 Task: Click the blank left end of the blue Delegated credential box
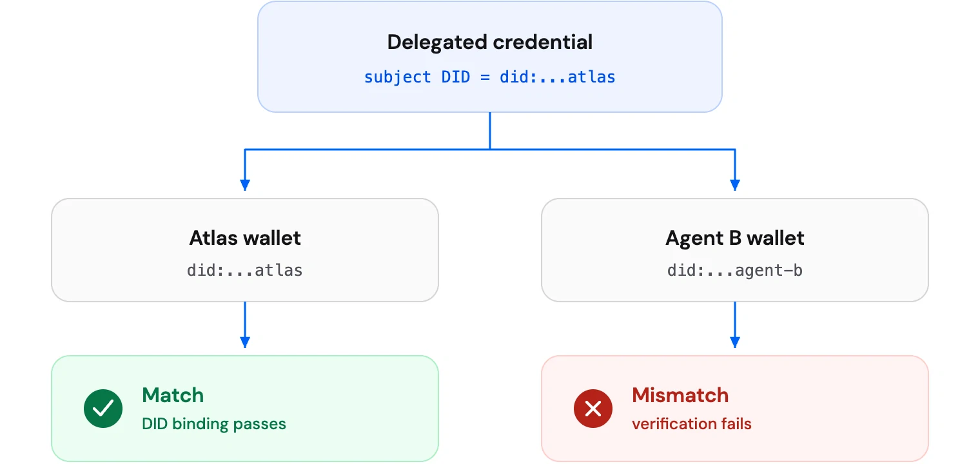pyautogui.click(x=309, y=57)
